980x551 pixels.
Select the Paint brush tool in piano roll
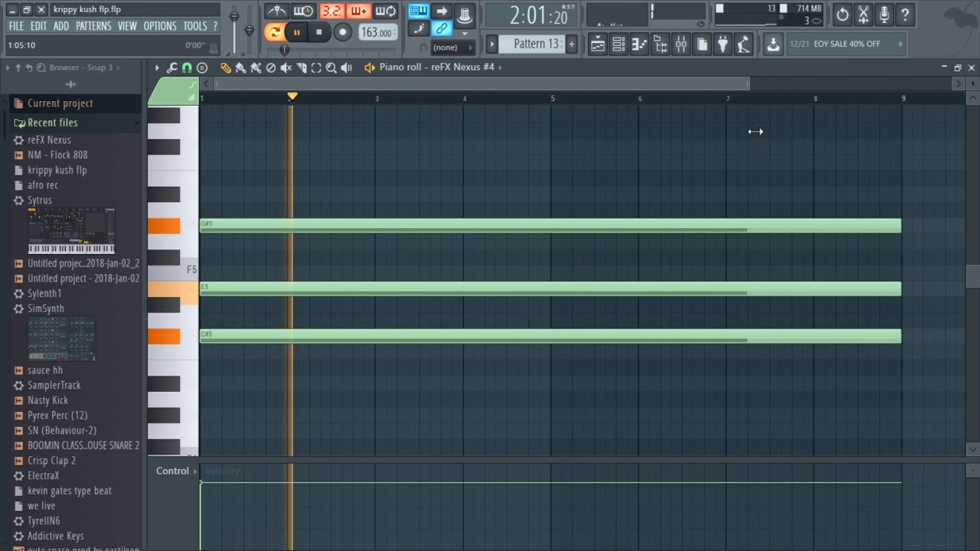coord(240,67)
